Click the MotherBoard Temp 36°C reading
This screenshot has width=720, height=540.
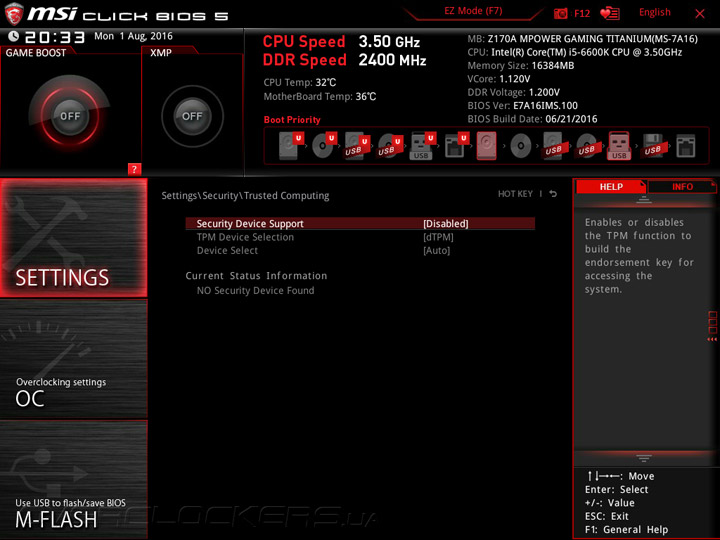coord(320,96)
